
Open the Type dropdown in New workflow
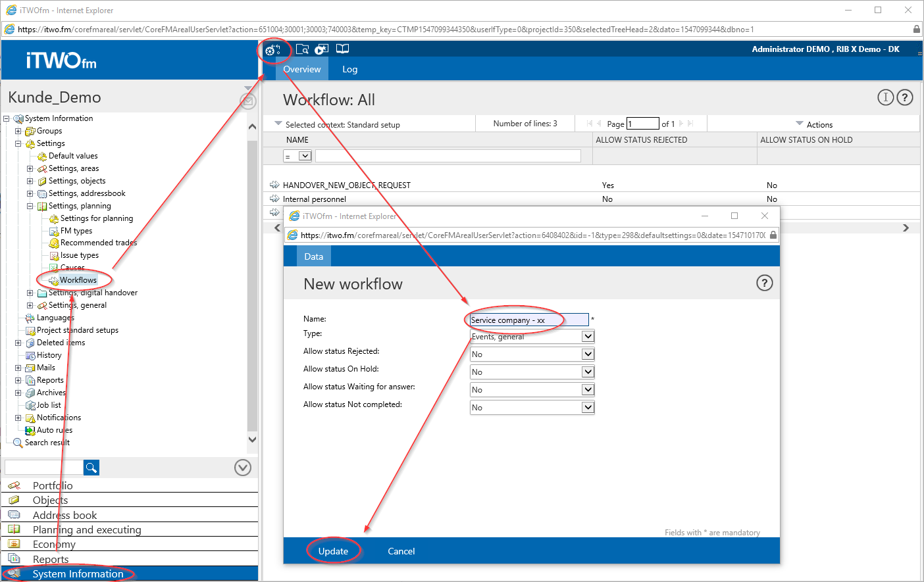pos(588,337)
